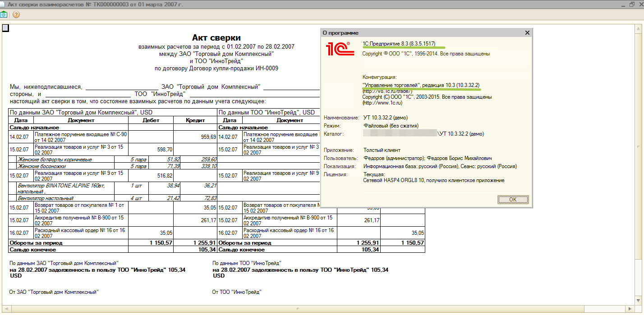Confirm the About dialog with OK
The width and height of the screenshot is (644, 315).
(x=513, y=199)
